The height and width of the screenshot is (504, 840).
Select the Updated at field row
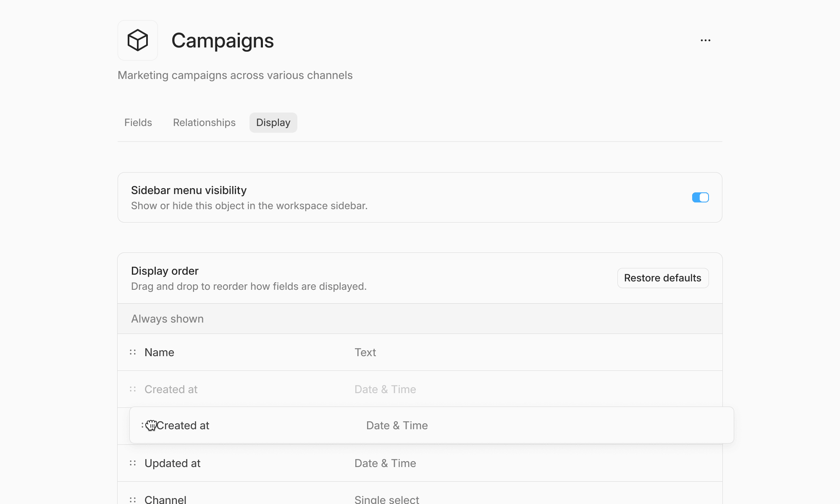click(420, 463)
